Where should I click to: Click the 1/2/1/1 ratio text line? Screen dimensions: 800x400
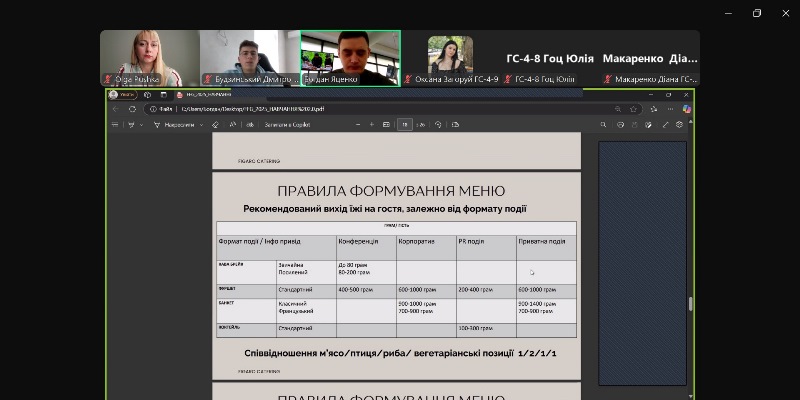pyautogui.click(x=400, y=353)
